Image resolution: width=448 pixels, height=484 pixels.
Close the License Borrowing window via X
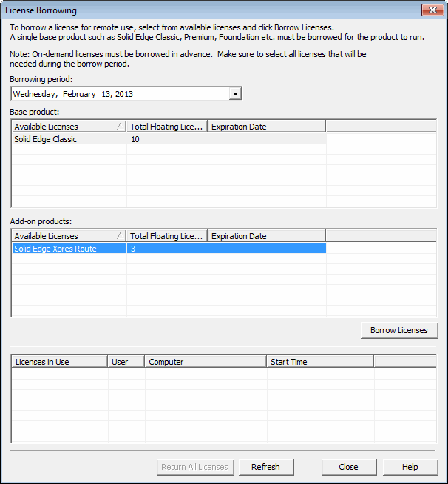tap(432, 10)
